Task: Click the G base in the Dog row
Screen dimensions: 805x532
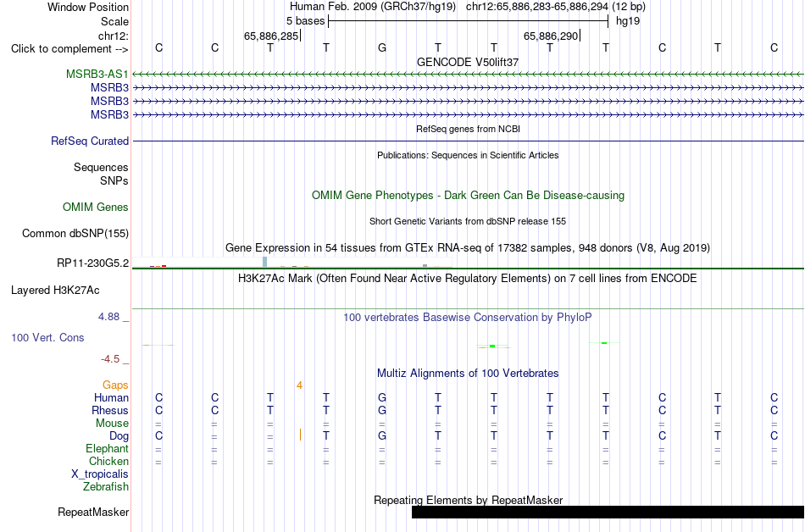Action: (382, 436)
